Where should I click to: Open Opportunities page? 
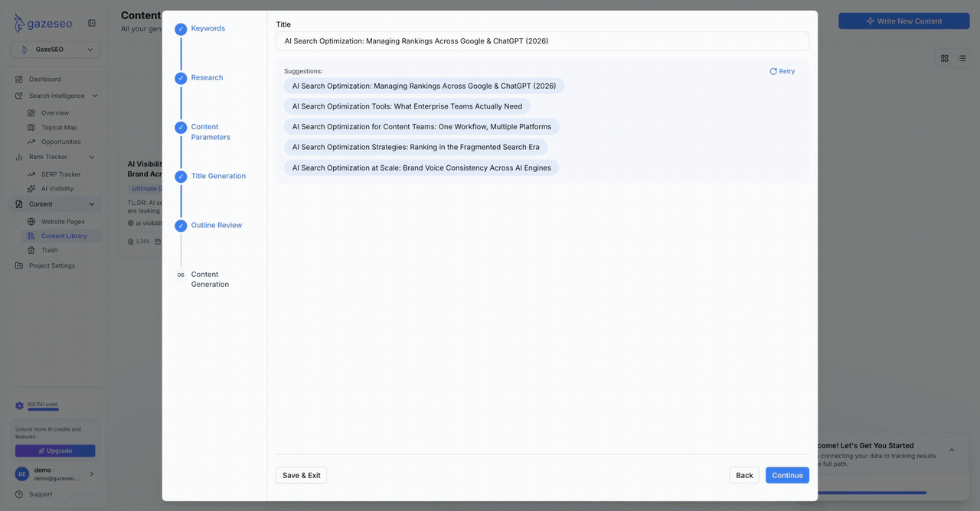61,142
